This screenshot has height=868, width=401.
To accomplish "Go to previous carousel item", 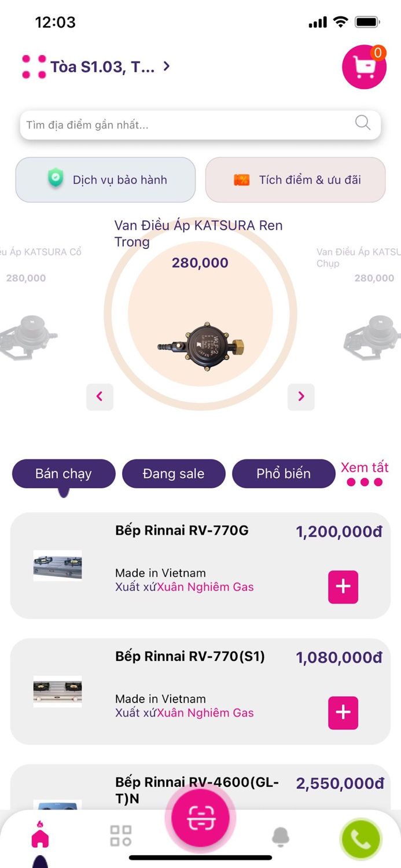I will coord(100,397).
